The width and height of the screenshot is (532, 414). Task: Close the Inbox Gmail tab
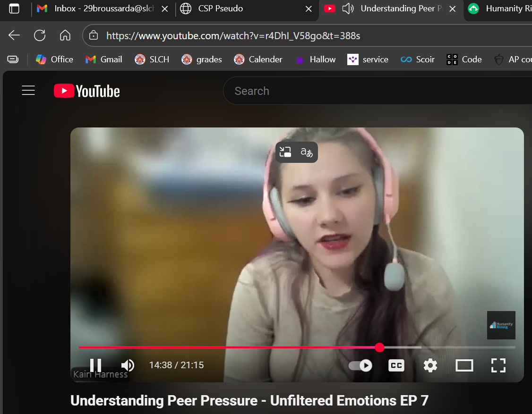tap(164, 9)
